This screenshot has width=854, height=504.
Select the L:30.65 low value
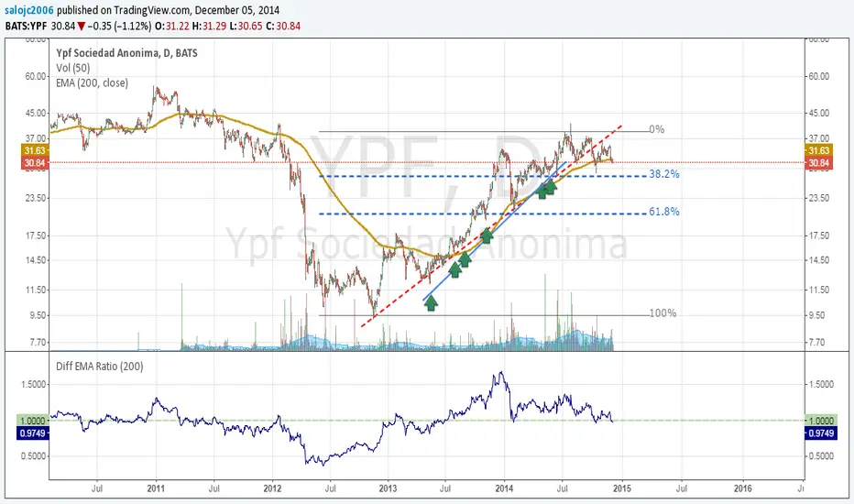246,26
